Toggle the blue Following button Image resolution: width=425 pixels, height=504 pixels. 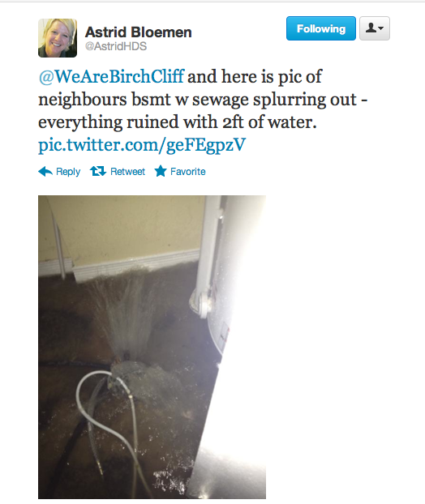click(x=320, y=28)
